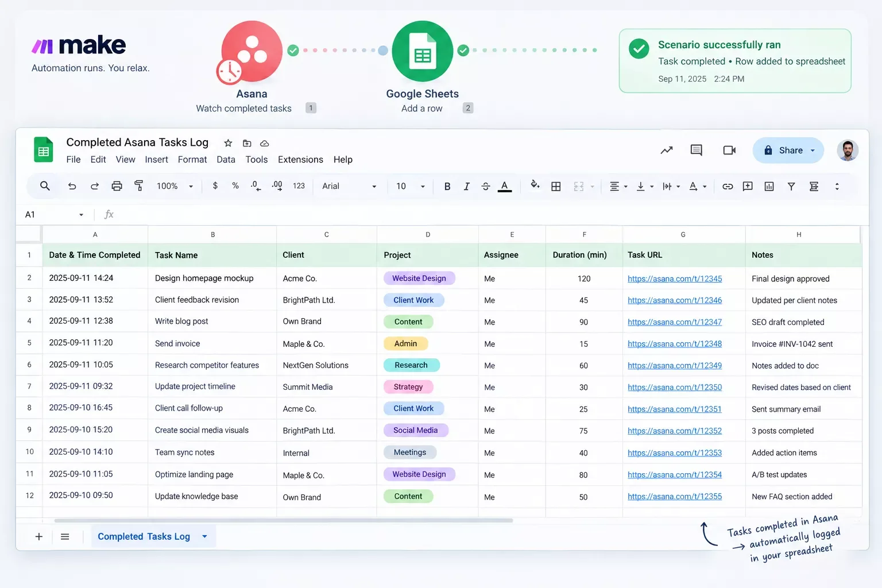Open the File menu
The image size is (882, 588).
click(73, 160)
